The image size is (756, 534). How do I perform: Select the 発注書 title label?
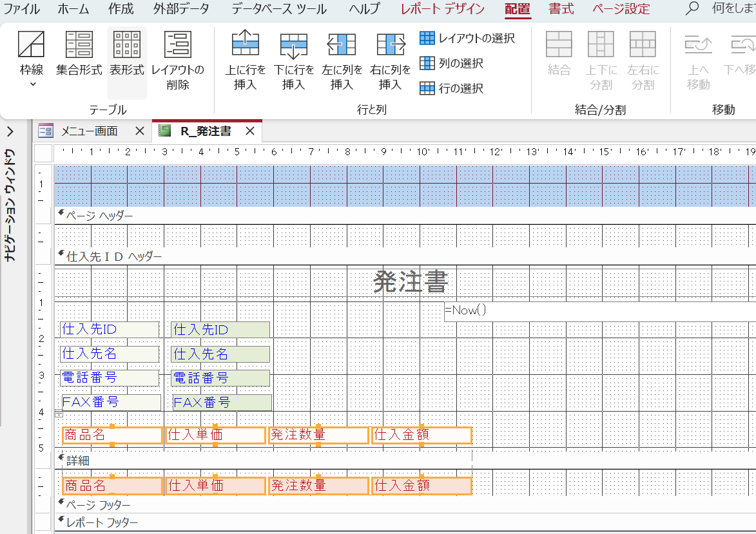click(411, 282)
